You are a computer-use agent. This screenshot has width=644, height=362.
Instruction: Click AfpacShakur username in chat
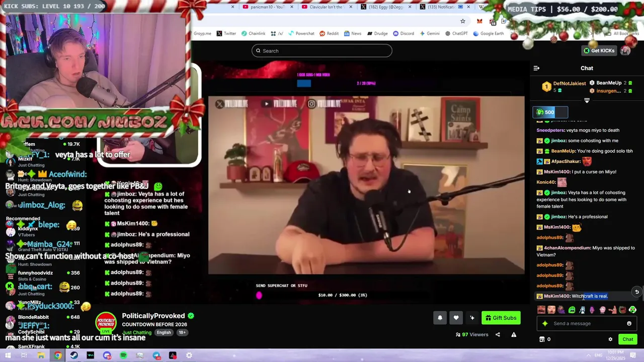[566, 161]
